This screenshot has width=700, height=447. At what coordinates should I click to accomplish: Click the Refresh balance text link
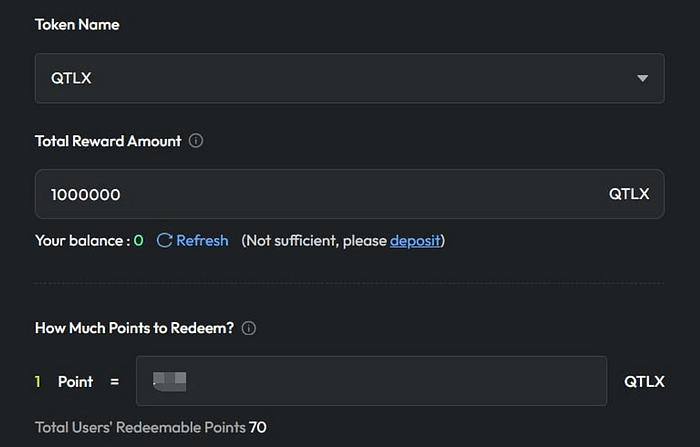click(202, 241)
